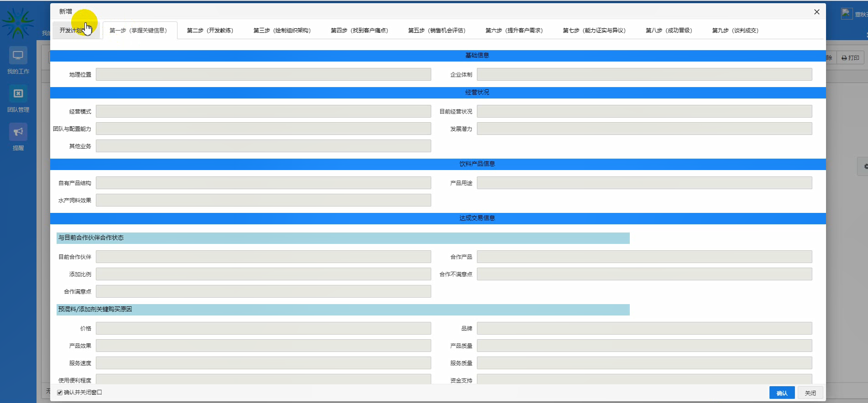The width and height of the screenshot is (868, 403).
Task: Click the 第七步（能力证实与异议）tab
Action: pos(594,31)
